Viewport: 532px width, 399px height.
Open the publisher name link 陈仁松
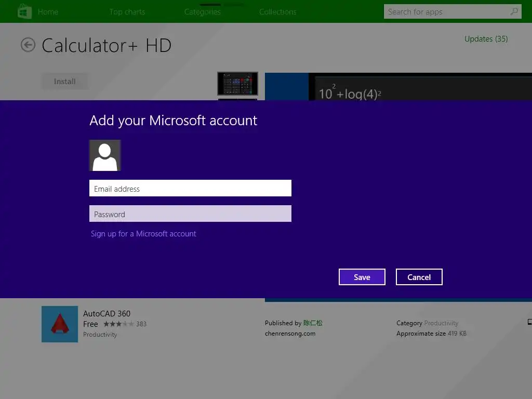(313, 323)
